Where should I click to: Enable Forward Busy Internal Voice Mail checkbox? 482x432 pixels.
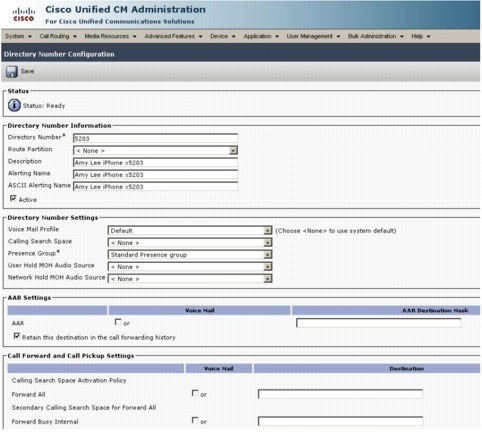(x=195, y=421)
